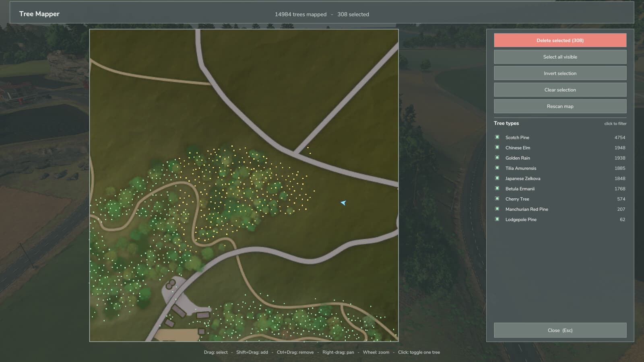Viewport: 644px width, 362px height.
Task: Clear the current tree selection
Action: [560, 90]
